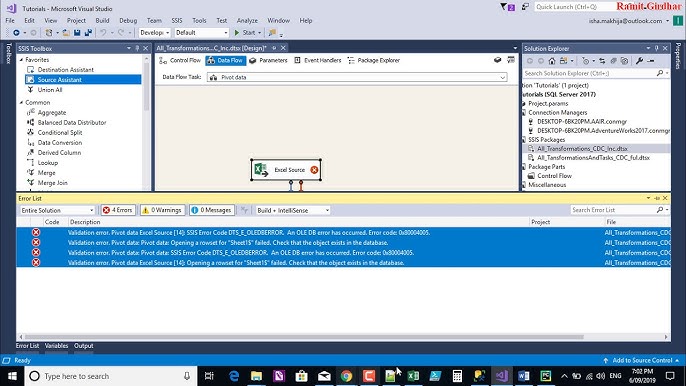The image size is (686, 386).
Task: Open the SSIS menu
Action: point(177,21)
